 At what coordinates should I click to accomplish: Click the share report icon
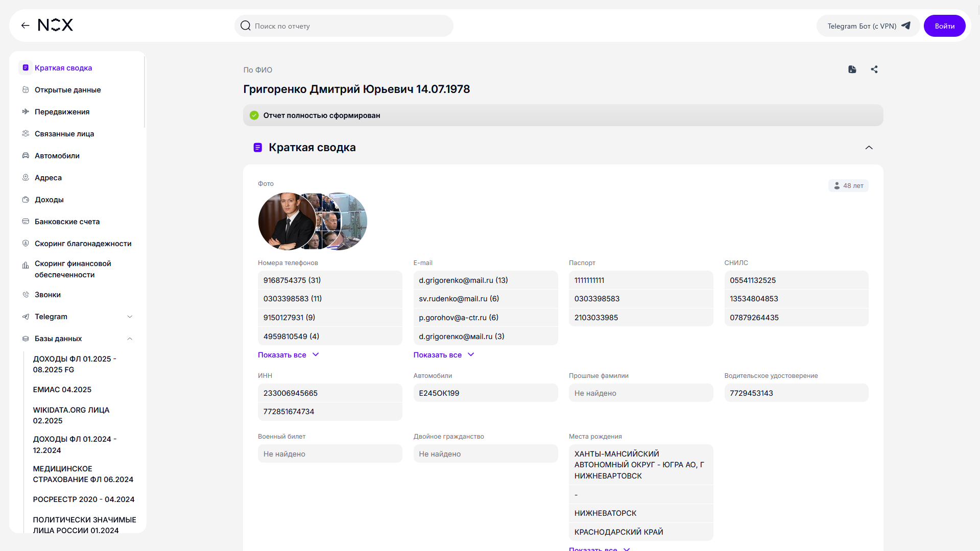point(874,69)
